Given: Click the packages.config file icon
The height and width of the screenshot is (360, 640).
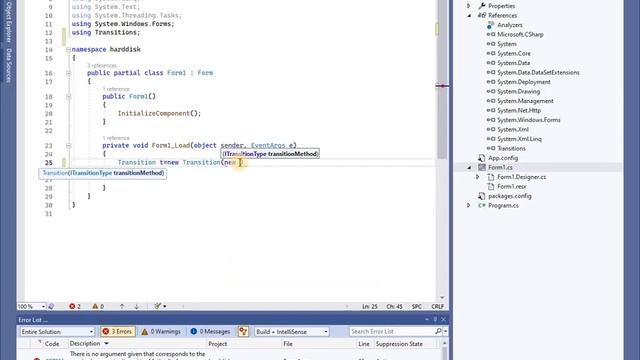Looking at the screenshot, I should click(482, 196).
